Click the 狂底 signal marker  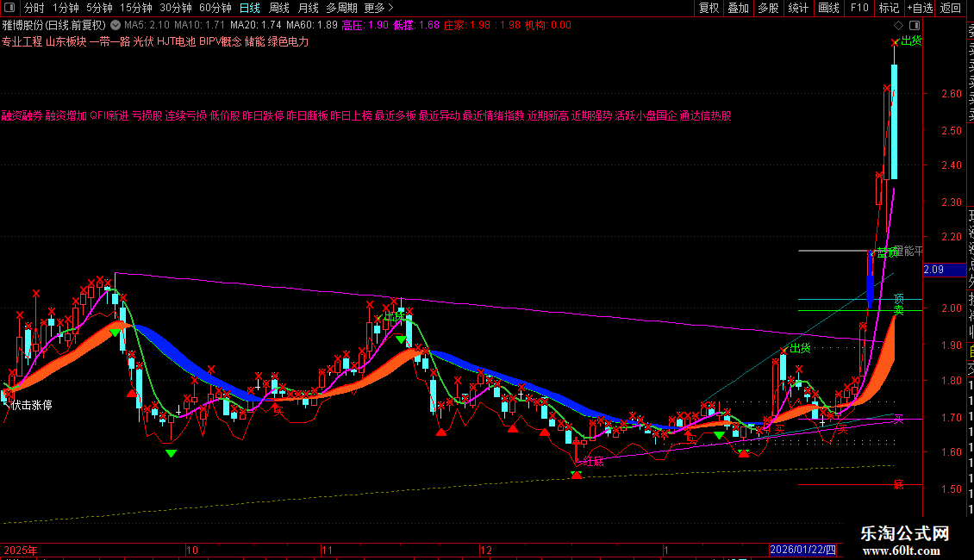coord(593,461)
